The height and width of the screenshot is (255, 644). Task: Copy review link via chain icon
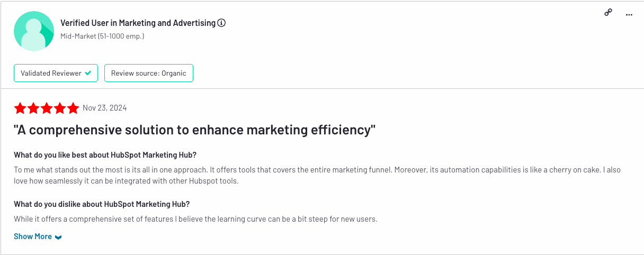point(609,13)
